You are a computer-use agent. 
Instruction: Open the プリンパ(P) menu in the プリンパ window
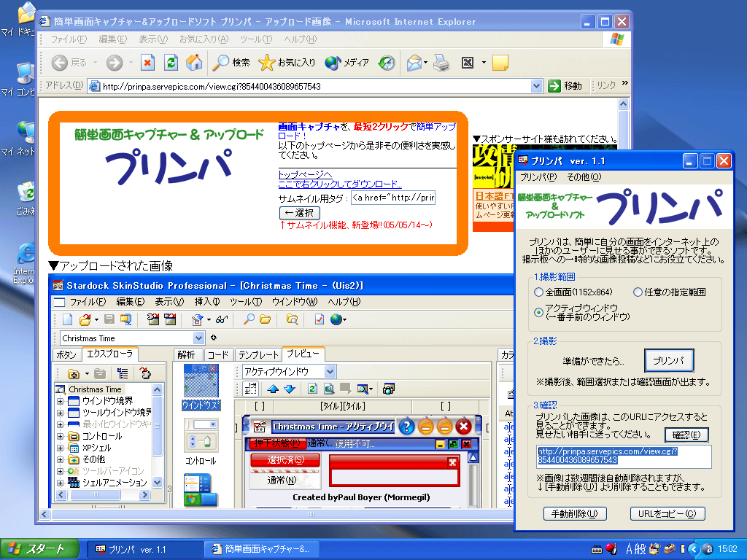tap(538, 177)
